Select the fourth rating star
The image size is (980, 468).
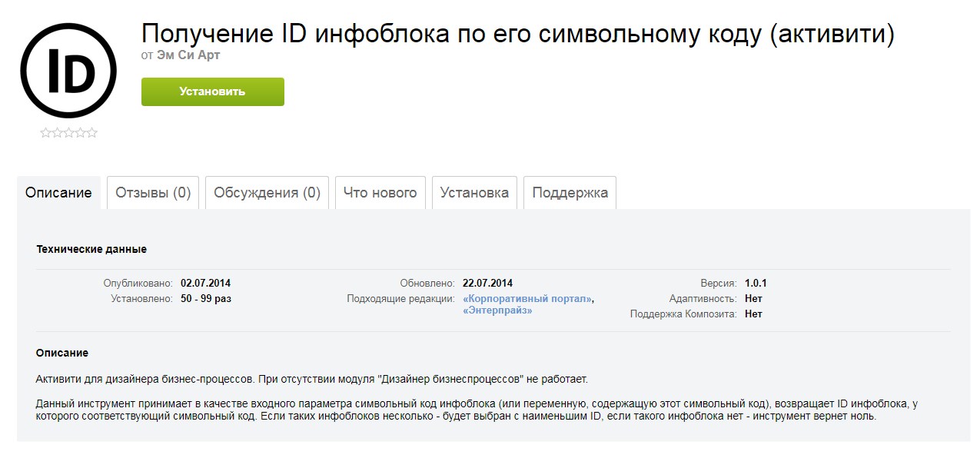point(81,132)
